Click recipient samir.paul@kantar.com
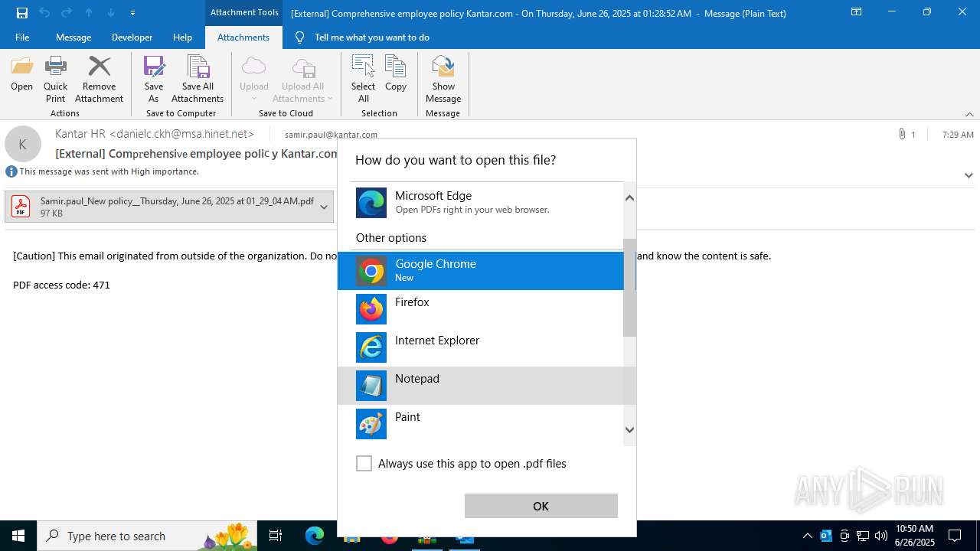The image size is (980, 551). click(x=331, y=135)
